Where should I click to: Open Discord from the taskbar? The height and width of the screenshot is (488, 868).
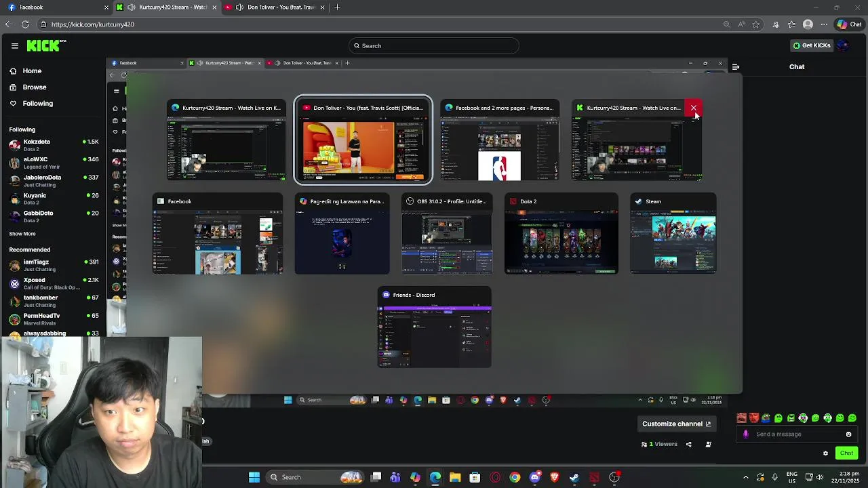point(535,477)
